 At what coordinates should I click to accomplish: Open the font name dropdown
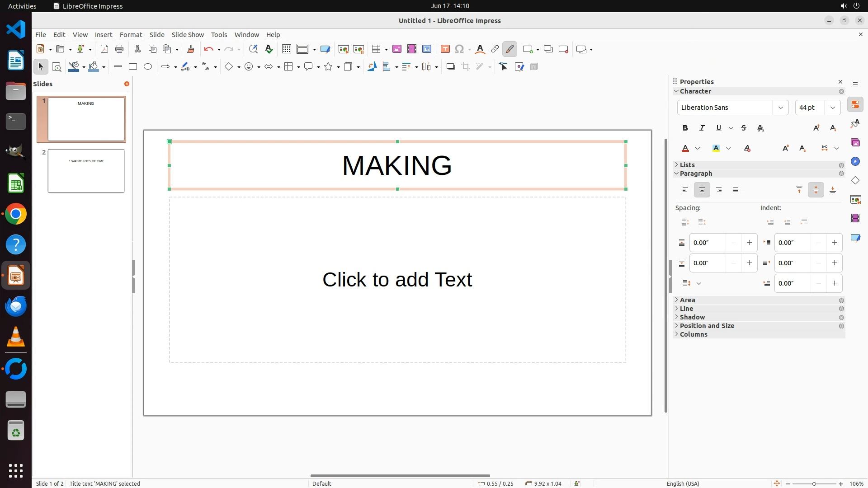point(780,108)
